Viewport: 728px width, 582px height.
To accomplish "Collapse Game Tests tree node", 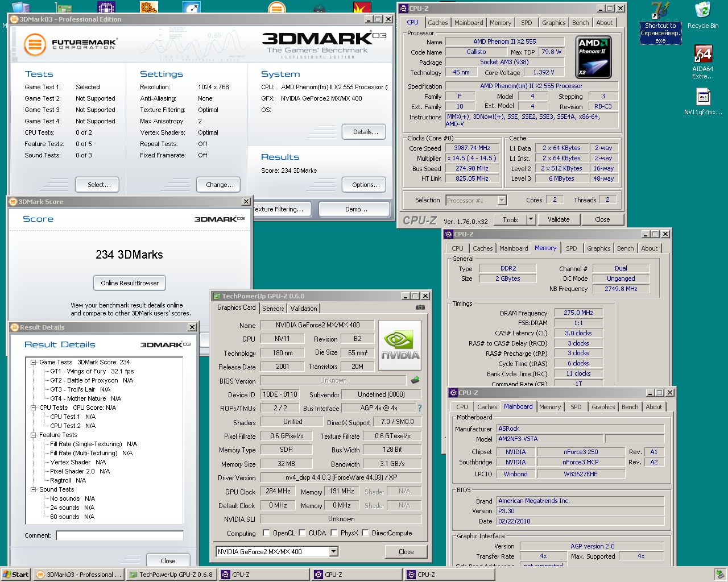I will pos(34,362).
